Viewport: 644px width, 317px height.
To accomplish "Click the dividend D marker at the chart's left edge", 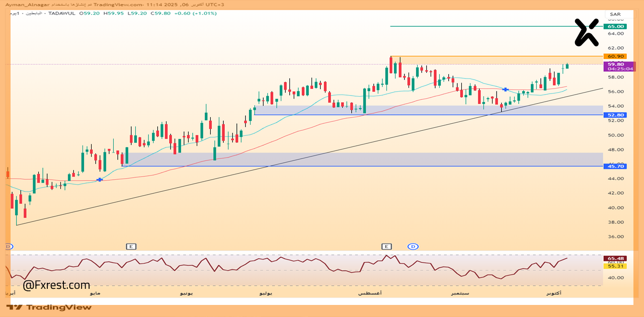I will 8,247.
